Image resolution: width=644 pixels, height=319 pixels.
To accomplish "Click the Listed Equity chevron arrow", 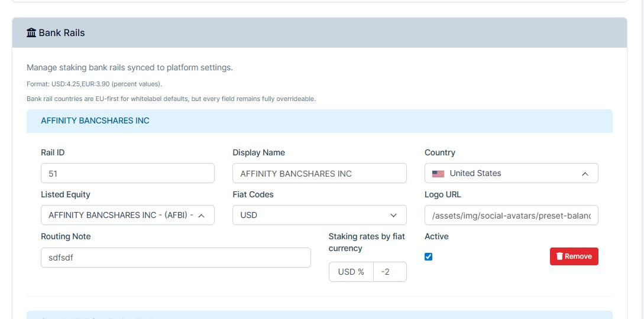I will click(201, 216).
